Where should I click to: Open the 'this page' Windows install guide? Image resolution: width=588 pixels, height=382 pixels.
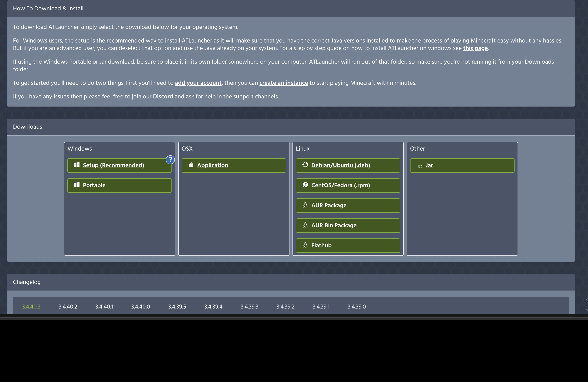tap(475, 48)
